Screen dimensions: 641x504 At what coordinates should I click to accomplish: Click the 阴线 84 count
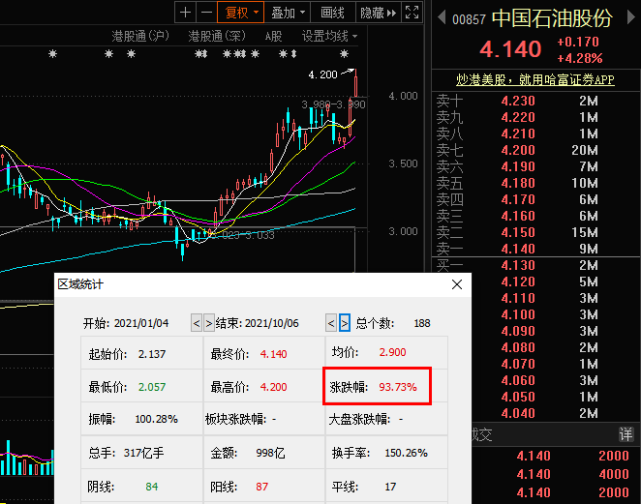click(152, 486)
